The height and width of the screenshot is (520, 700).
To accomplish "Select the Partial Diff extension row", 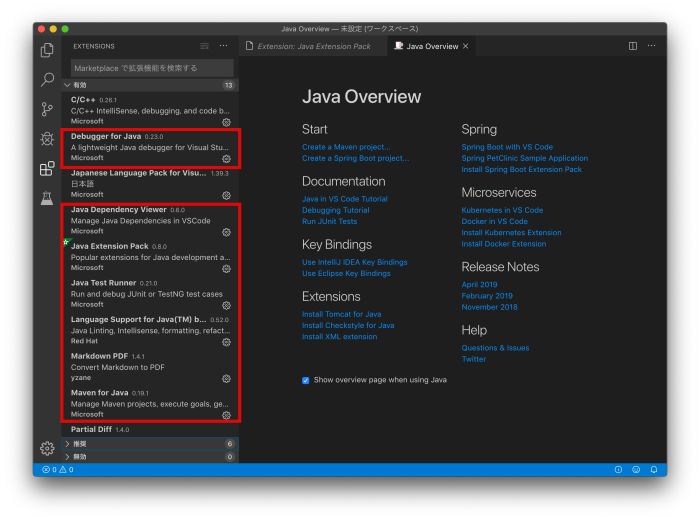I will click(150, 429).
